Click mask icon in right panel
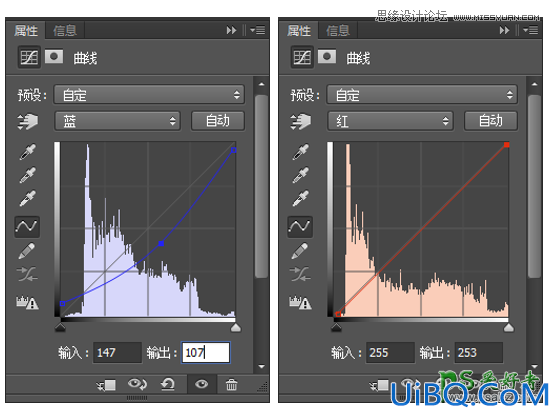 tap(327, 56)
